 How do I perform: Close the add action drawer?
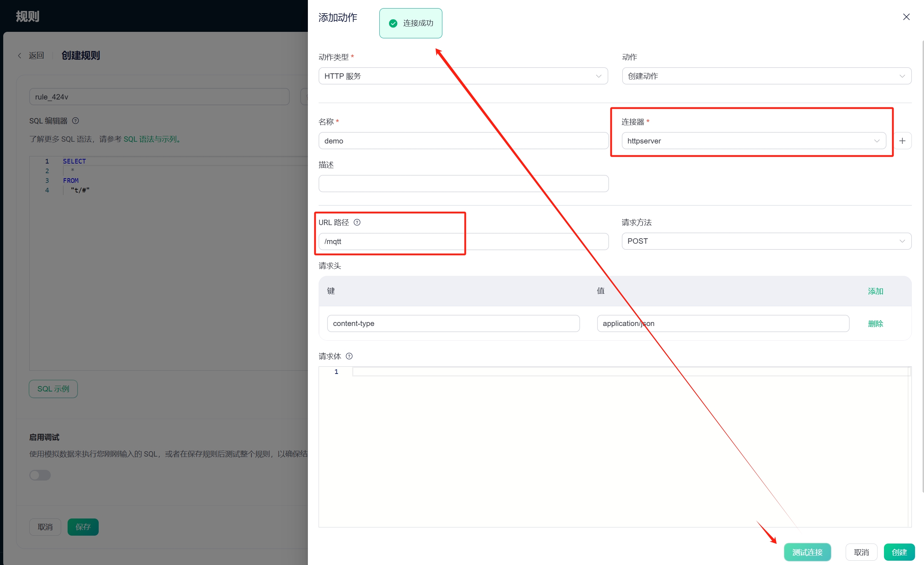pyautogui.click(x=906, y=17)
